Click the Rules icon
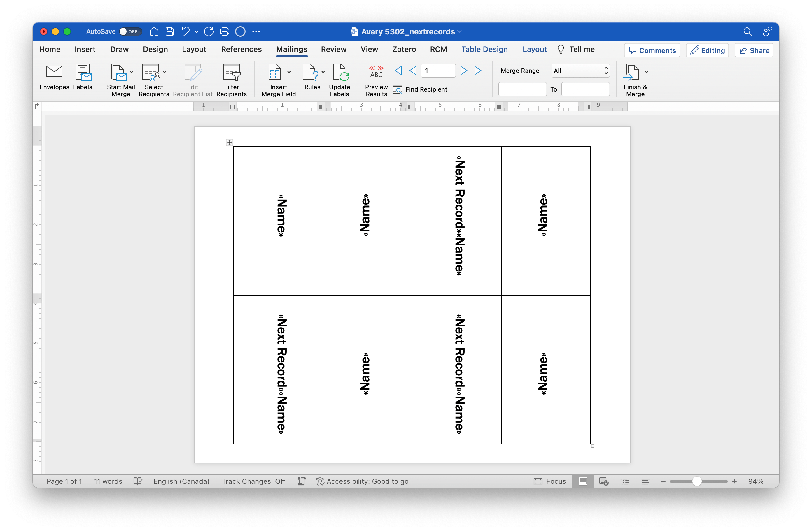 pyautogui.click(x=310, y=72)
